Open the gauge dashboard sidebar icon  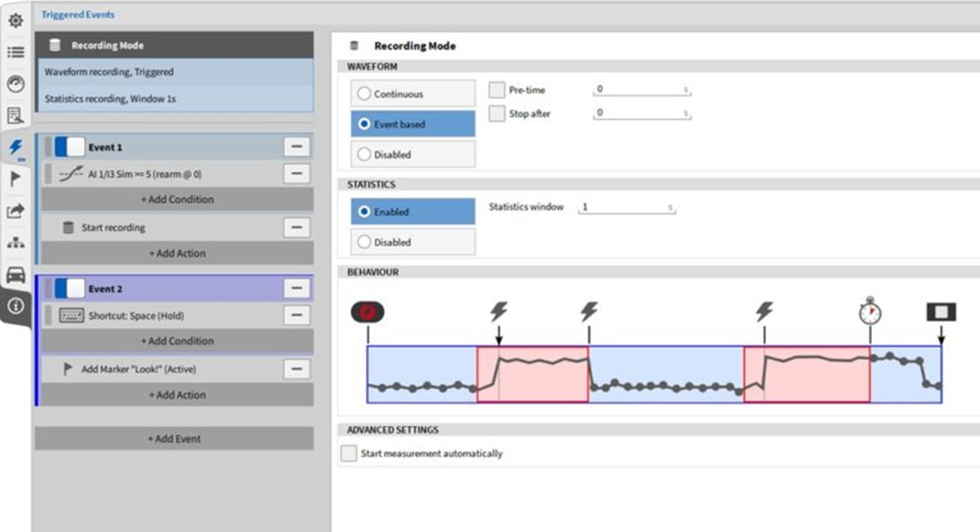16,84
